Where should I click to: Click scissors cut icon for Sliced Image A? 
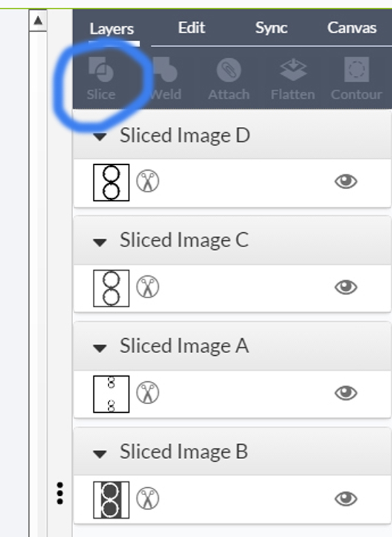click(x=148, y=393)
